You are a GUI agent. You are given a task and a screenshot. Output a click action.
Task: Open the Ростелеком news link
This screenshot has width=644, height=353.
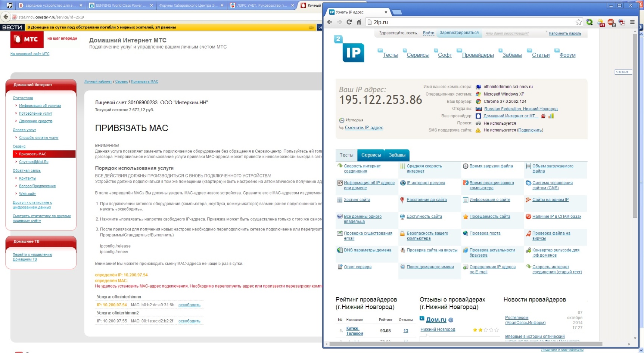pos(525,320)
